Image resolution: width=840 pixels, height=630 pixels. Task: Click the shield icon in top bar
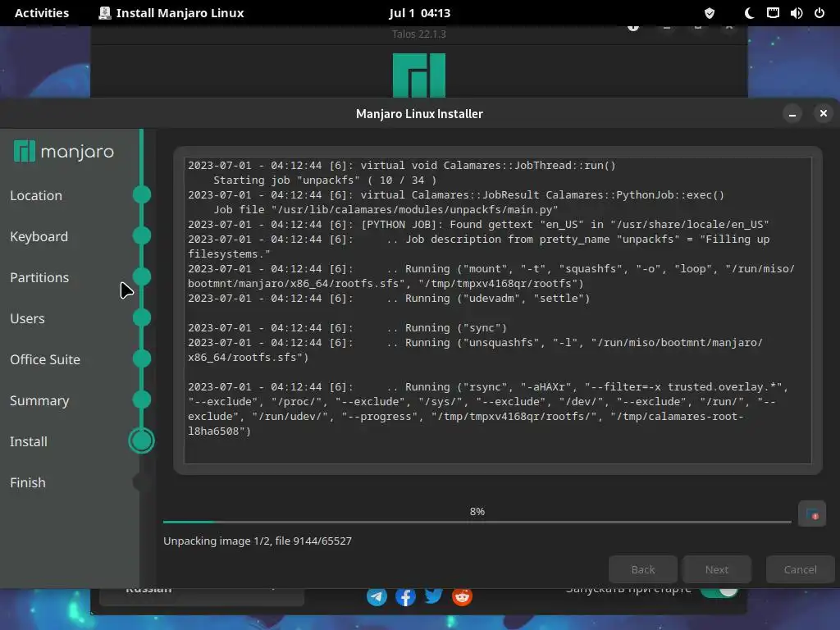click(710, 13)
